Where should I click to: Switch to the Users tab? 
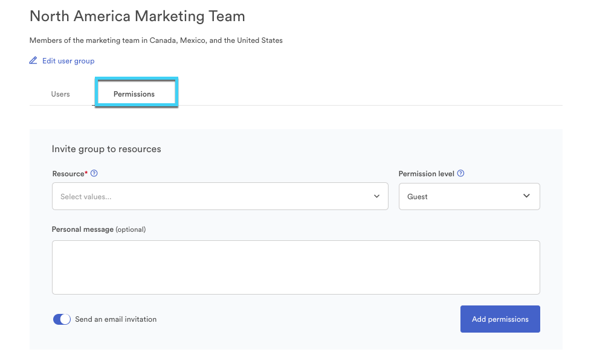point(60,94)
